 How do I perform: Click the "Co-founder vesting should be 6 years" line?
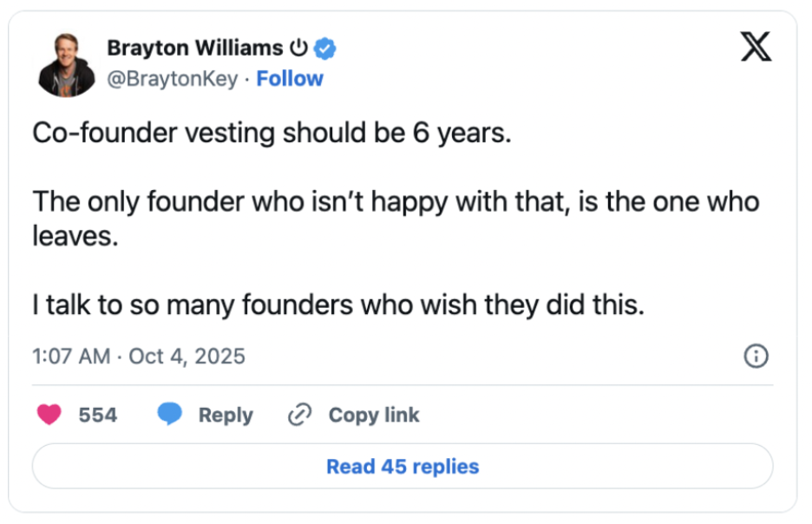click(x=272, y=132)
